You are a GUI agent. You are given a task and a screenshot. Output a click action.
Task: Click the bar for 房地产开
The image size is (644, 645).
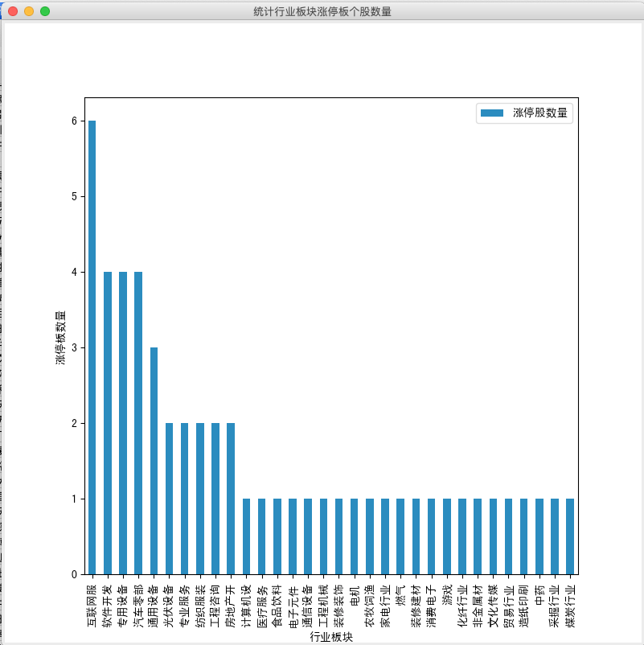(231, 499)
